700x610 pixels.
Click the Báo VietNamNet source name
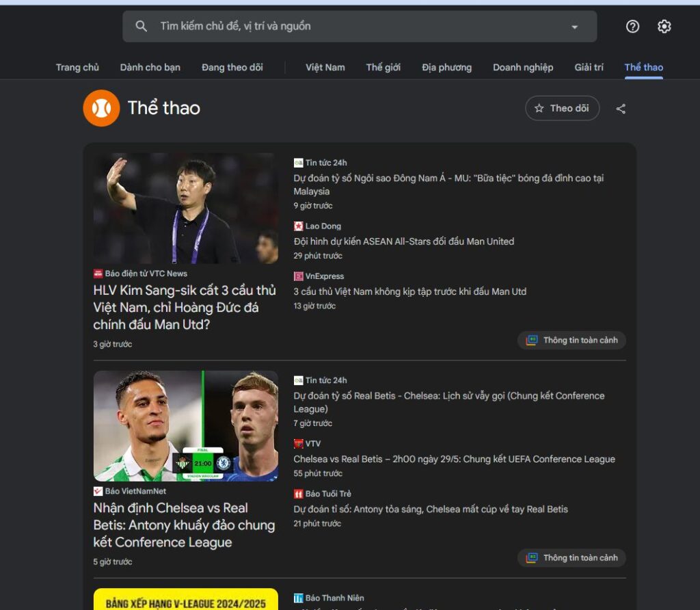[x=135, y=491]
